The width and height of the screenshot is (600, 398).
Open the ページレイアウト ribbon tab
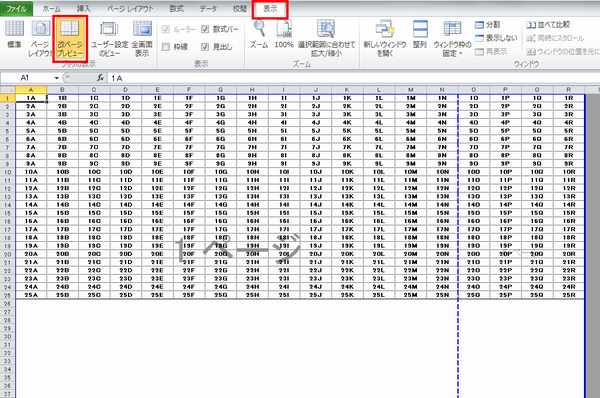pos(130,8)
